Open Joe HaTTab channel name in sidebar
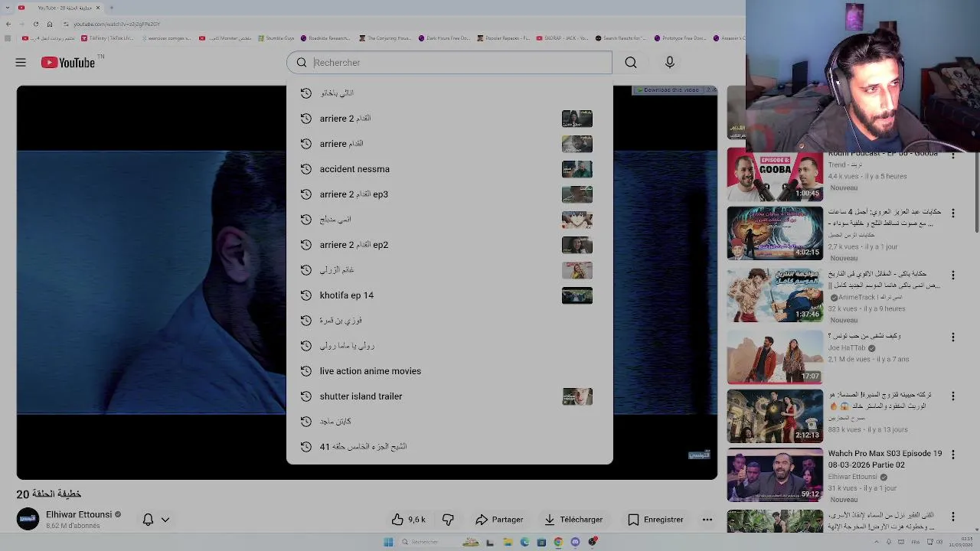The width and height of the screenshot is (980, 551). 846,348
